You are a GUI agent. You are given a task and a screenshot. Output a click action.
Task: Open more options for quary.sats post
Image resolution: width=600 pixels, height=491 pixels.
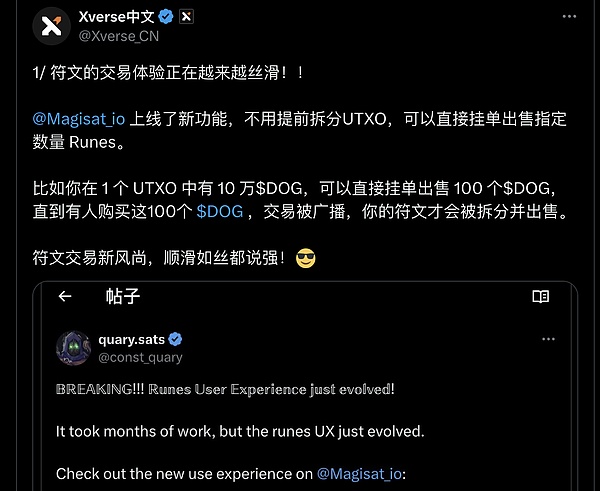(548, 339)
